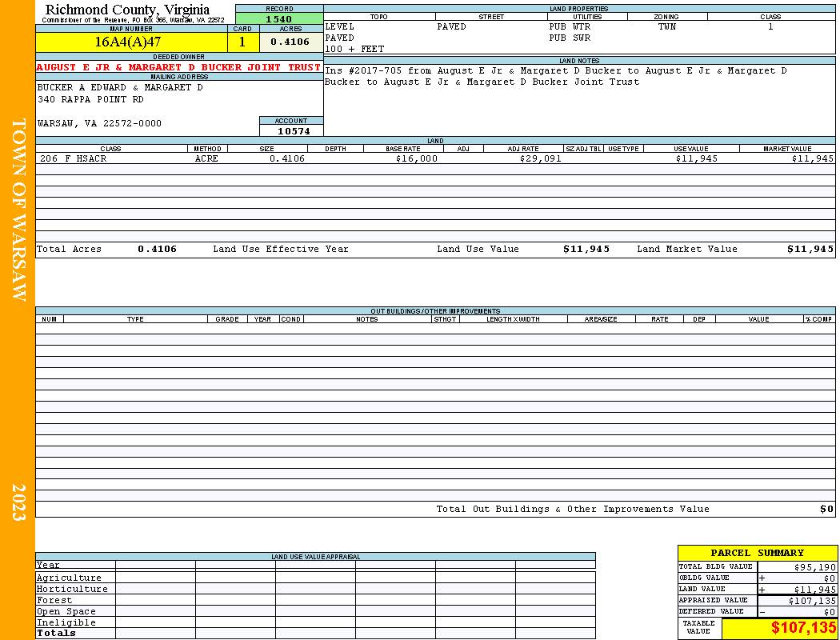This screenshot has height=640, width=840.
Task: Click mailing name BUCKER A EDWARD & MARGARET D
Action: (x=120, y=87)
